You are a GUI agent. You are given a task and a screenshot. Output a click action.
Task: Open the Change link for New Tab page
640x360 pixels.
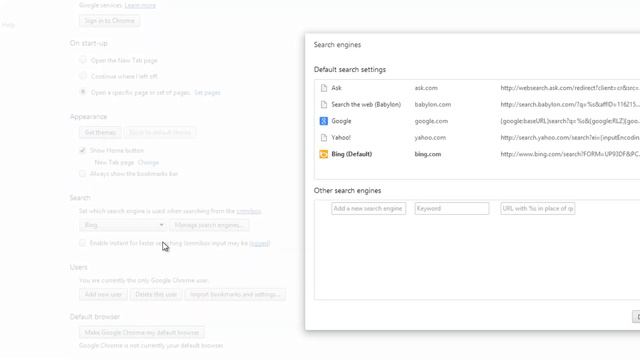[x=148, y=162]
